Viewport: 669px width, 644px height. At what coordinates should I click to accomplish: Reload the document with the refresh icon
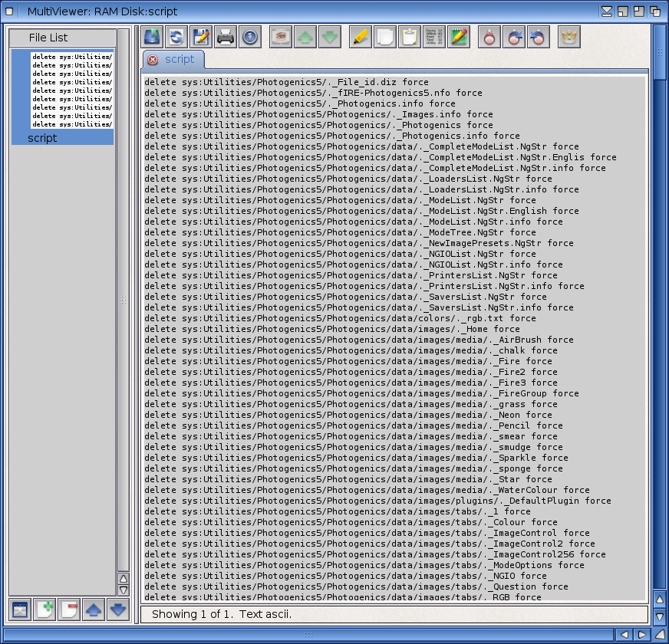[x=176, y=37]
